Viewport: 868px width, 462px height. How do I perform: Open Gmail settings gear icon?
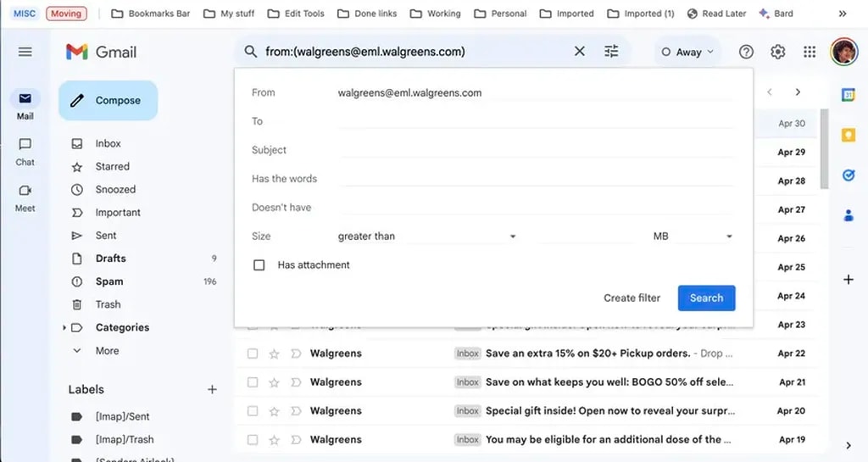tap(777, 52)
